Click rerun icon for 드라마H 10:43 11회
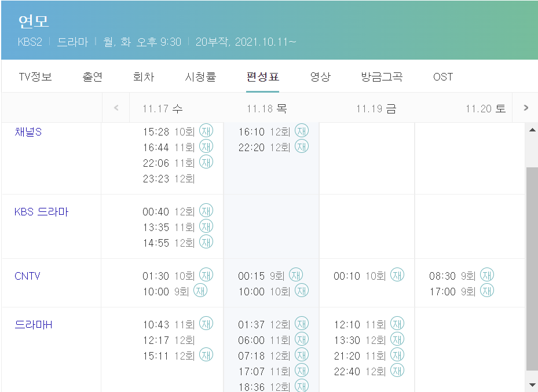The image size is (538, 392). 206,324
